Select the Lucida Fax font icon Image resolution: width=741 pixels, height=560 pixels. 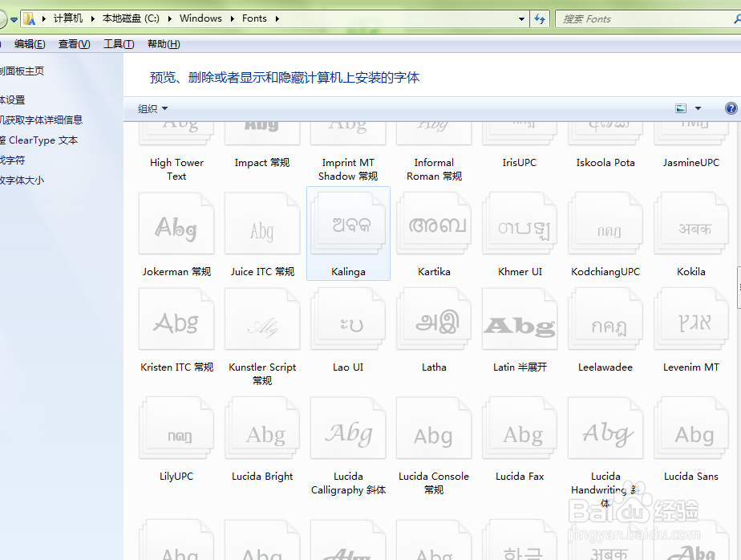[x=520, y=428]
